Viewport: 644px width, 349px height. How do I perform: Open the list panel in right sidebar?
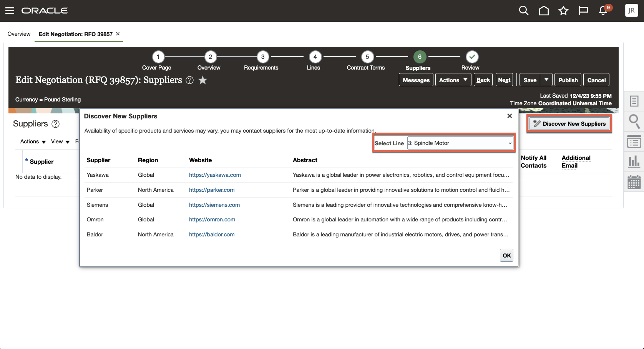pos(634,142)
